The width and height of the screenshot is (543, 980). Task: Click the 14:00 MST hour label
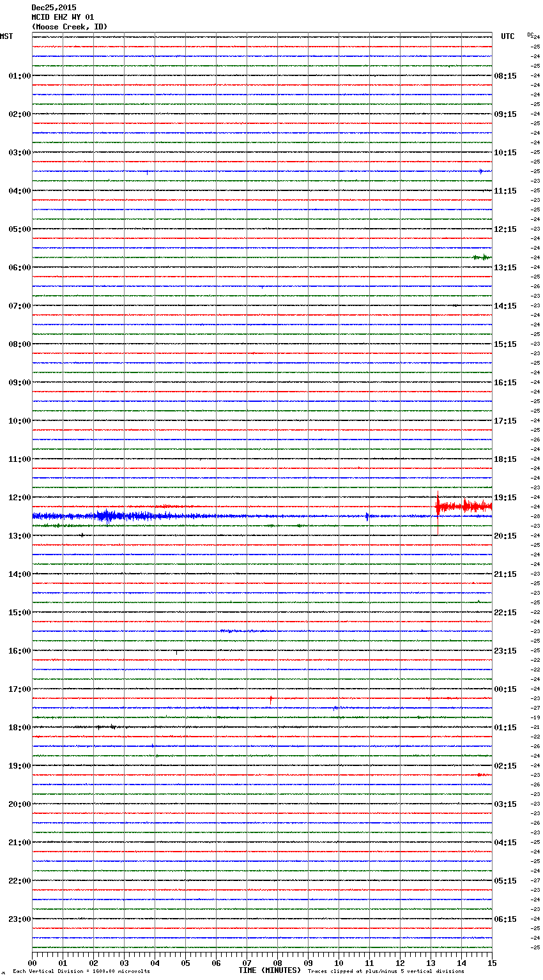[20, 574]
